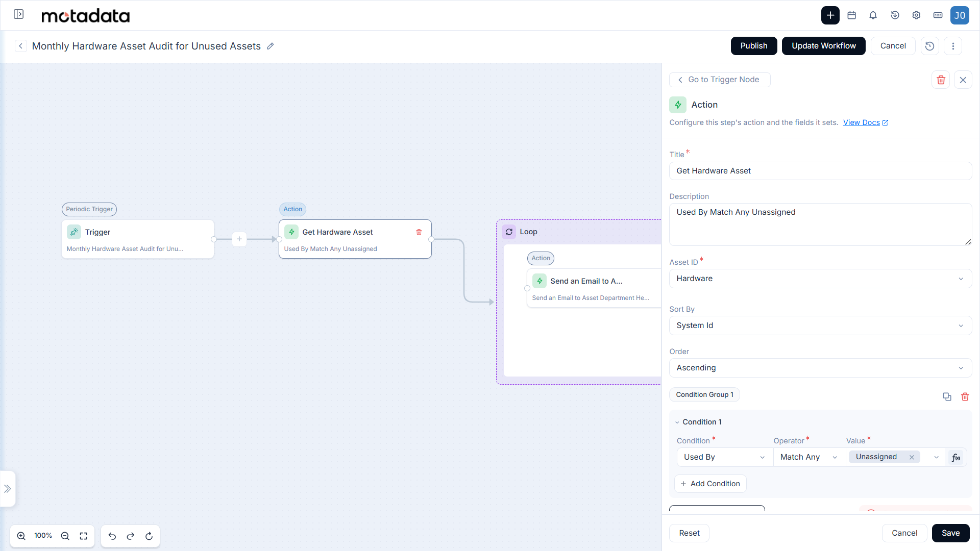Screen dimensions: 980x551
Task: Open the three-dot more options menu
Action: click(953, 46)
